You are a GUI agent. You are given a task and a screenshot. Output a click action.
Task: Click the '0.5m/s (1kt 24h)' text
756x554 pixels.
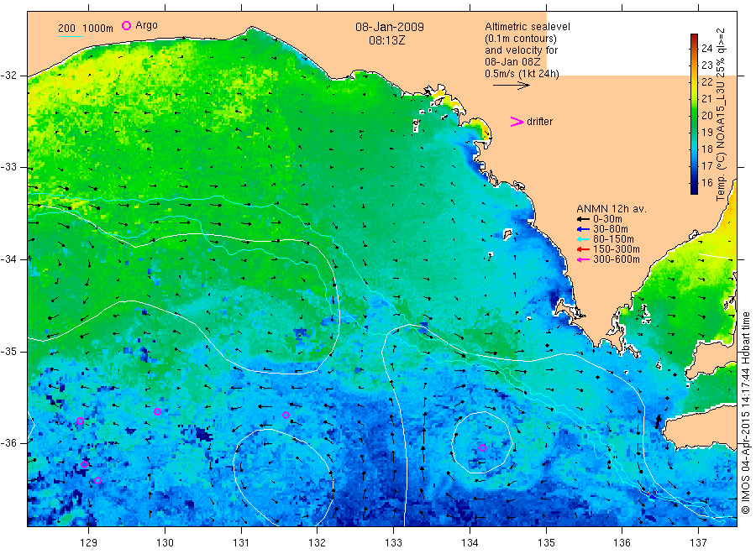[522, 74]
